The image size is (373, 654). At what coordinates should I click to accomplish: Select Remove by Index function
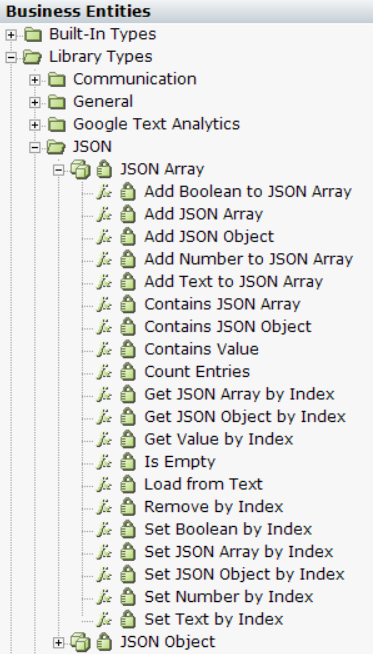pyautogui.click(x=214, y=507)
